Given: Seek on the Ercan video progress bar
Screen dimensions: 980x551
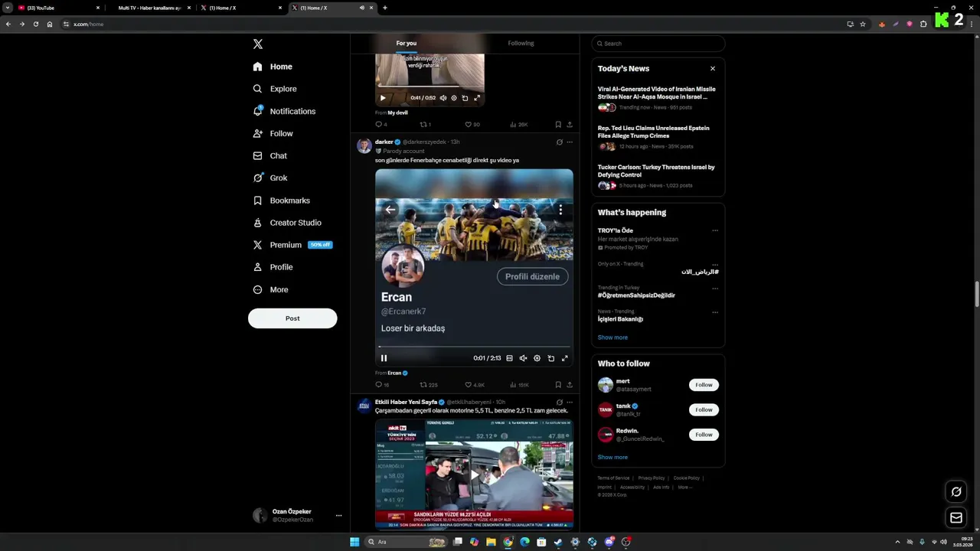Looking at the screenshot, I should pos(474,347).
